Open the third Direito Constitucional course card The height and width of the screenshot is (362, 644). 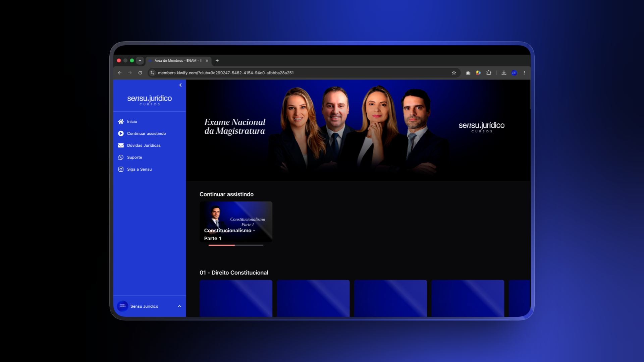[390, 298]
